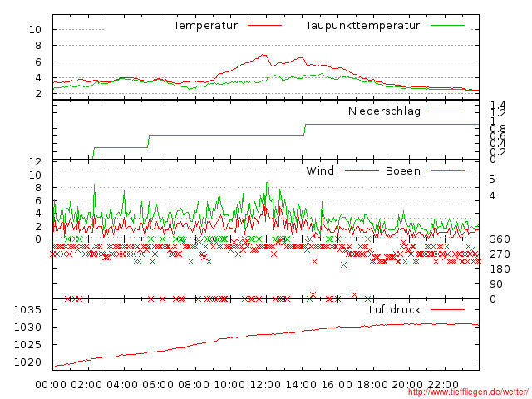532x399 pixels.
Task: Click the green Boeen legend line
Action: 447,170
